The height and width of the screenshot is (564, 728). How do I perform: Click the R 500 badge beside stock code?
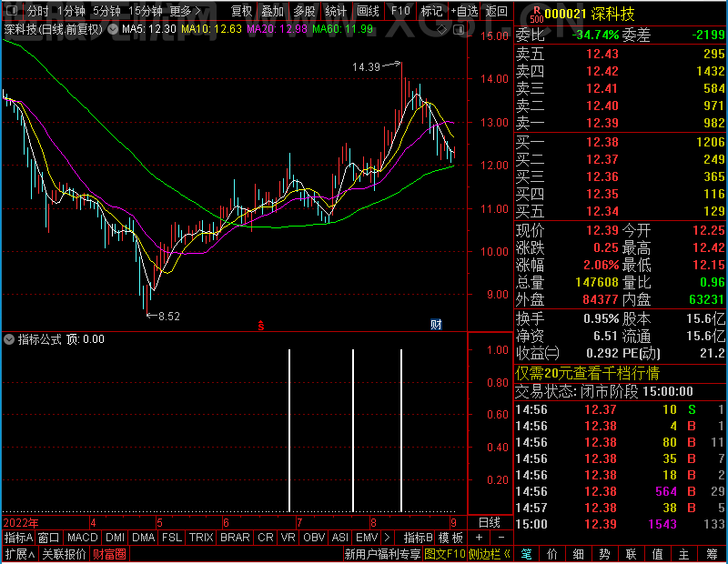tap(536, 15)
